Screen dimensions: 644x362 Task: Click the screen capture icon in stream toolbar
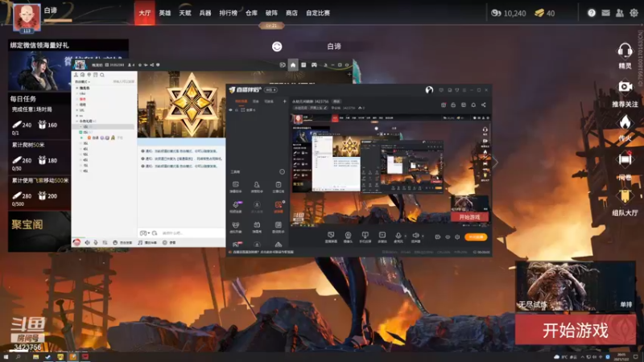[331, 235]
